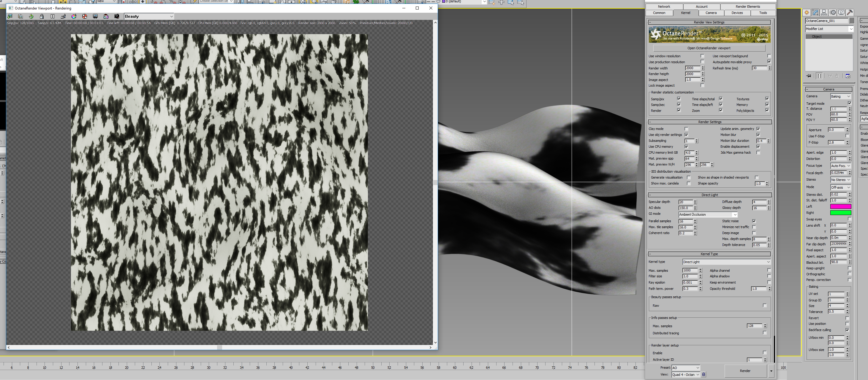Collapse the Render View Settings rollout
Viewport: 868px width, 380px height.
coord(709,22)
